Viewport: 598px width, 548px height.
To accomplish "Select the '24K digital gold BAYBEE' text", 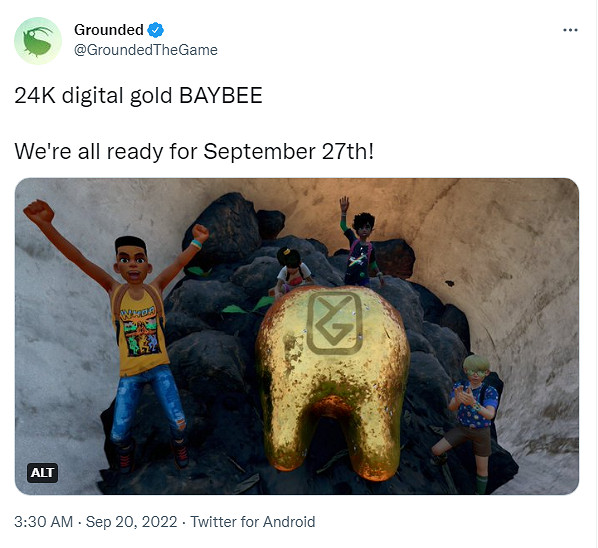I will click(x=138, y=95).
